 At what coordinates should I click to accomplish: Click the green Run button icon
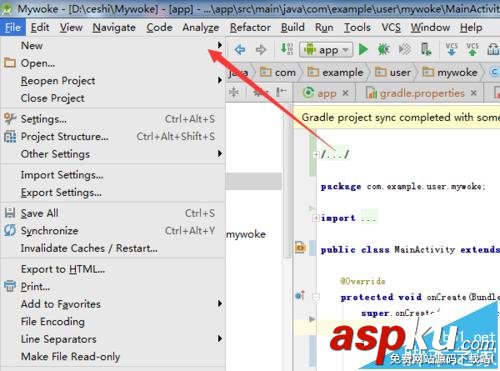click(x=363, y=50)
